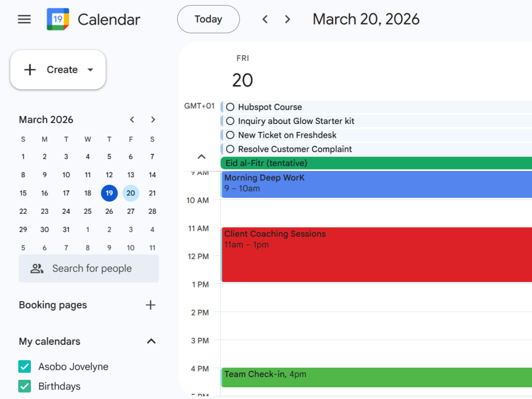Viewport: 532px width, 399px height.
Task: Select March 19 in mini calendar
Action: pos(109,193)
